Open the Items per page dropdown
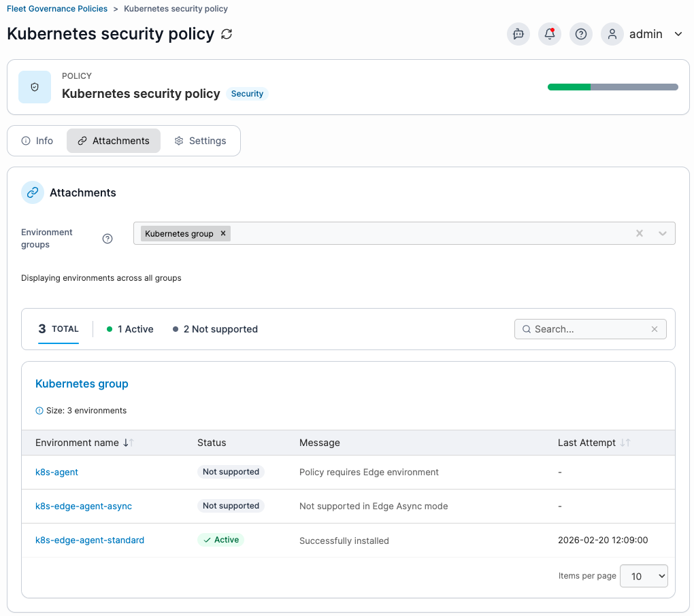694x616 pixels. point(644,576)
